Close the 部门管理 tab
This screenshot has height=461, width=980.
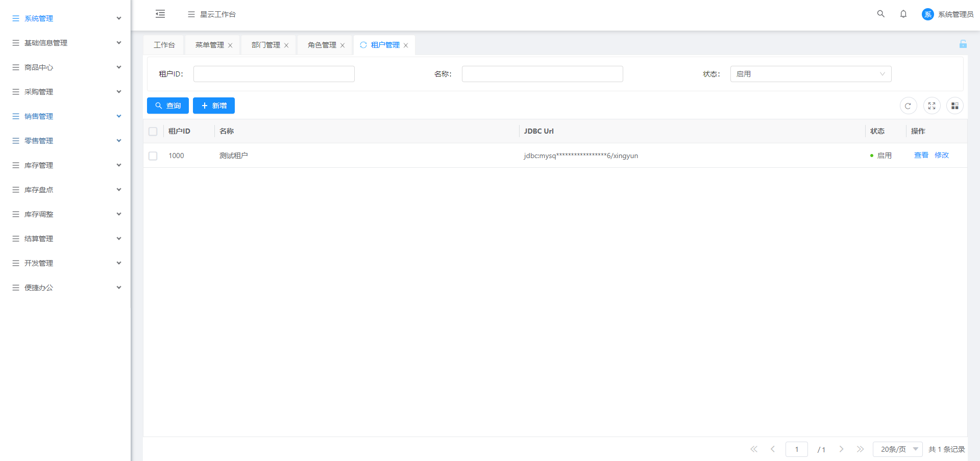[286, 45]
